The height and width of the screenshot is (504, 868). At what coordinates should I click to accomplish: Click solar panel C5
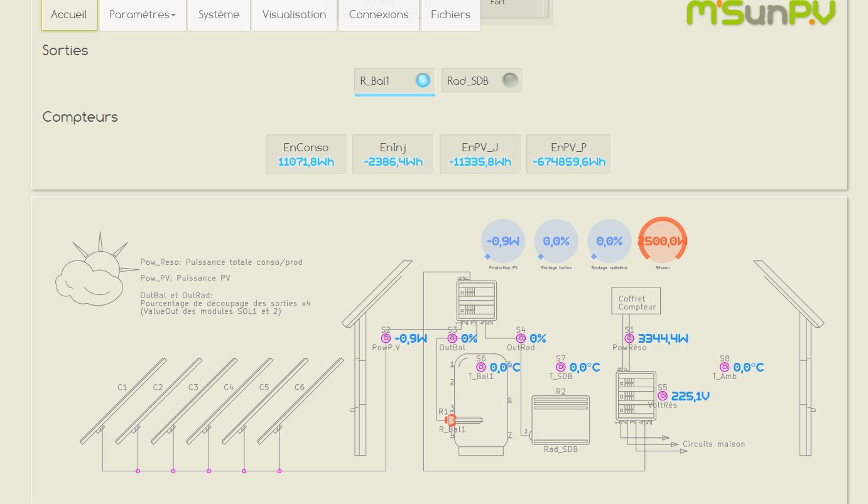[x=265, y=401]
